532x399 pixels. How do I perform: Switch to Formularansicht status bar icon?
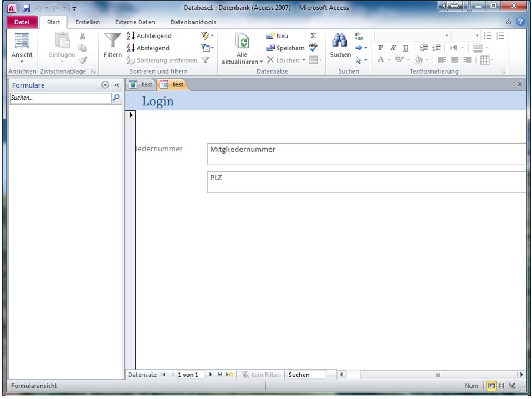(491, 386)
